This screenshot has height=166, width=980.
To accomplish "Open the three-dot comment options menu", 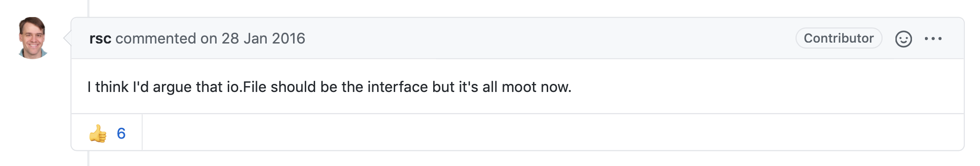I will [933, 39].
